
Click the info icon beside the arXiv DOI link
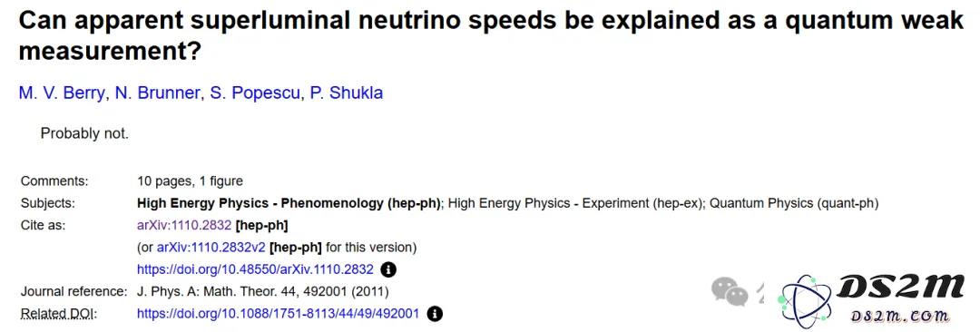coord(388,269)
